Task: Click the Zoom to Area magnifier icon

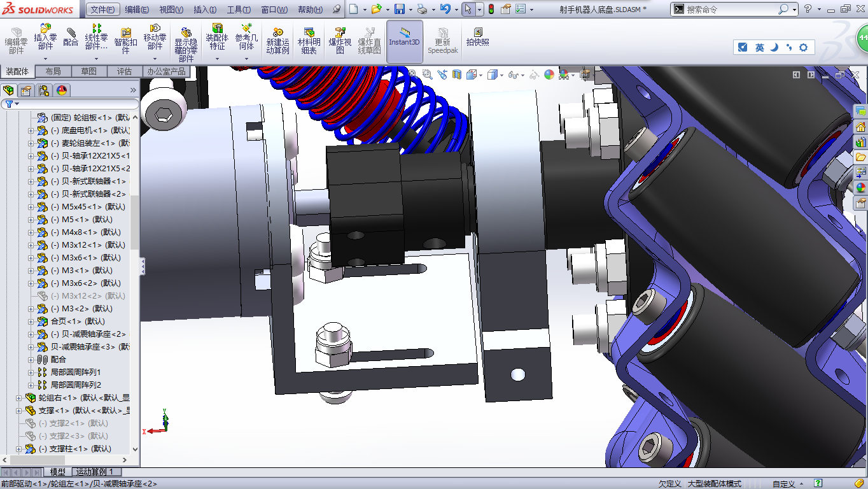Action: [x=427, y=74]
